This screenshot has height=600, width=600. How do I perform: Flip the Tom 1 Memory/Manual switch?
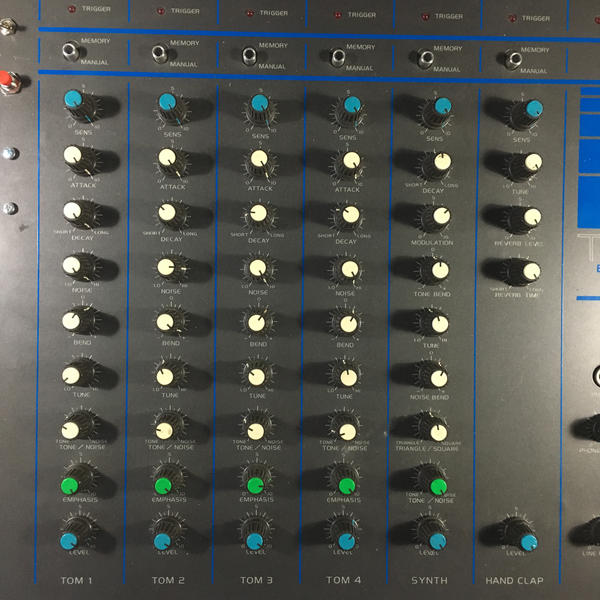[71, 51]
